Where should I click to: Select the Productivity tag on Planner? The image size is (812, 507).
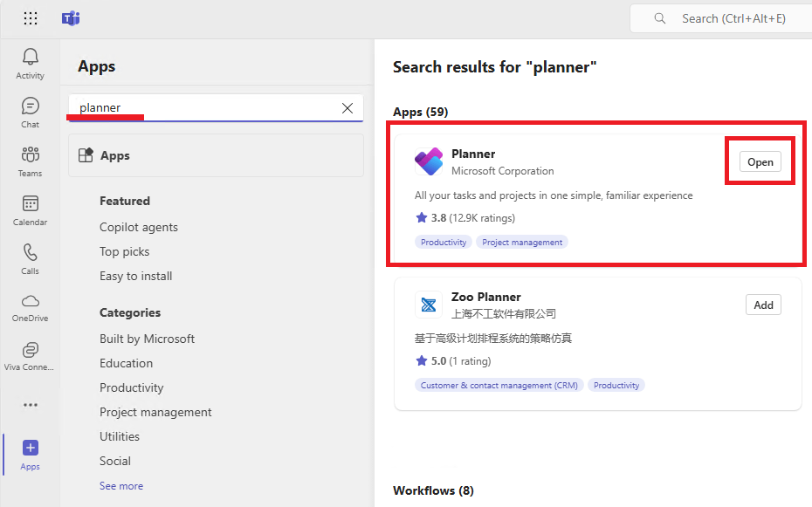click(x=443, y=242)
